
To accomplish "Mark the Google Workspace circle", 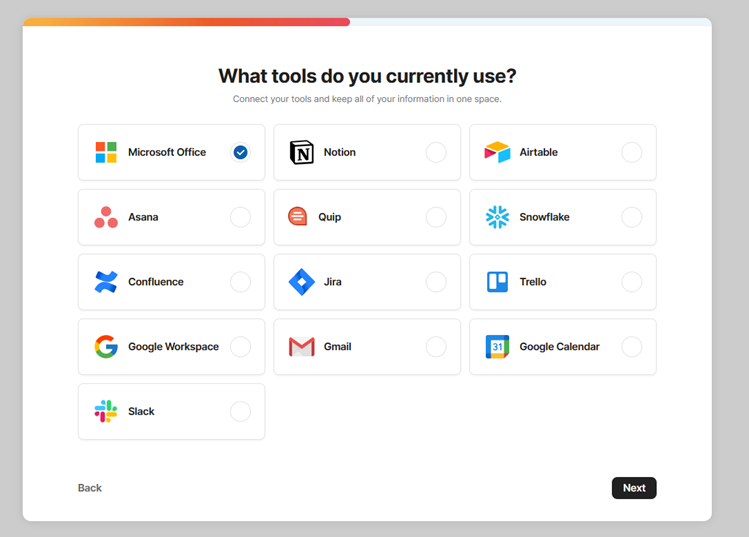I will pyautogui.click(x=240, y=347).
